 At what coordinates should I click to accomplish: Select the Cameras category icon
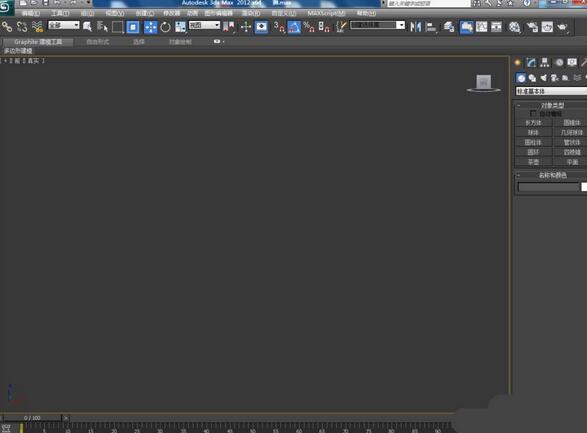click(x=554, y=78)
